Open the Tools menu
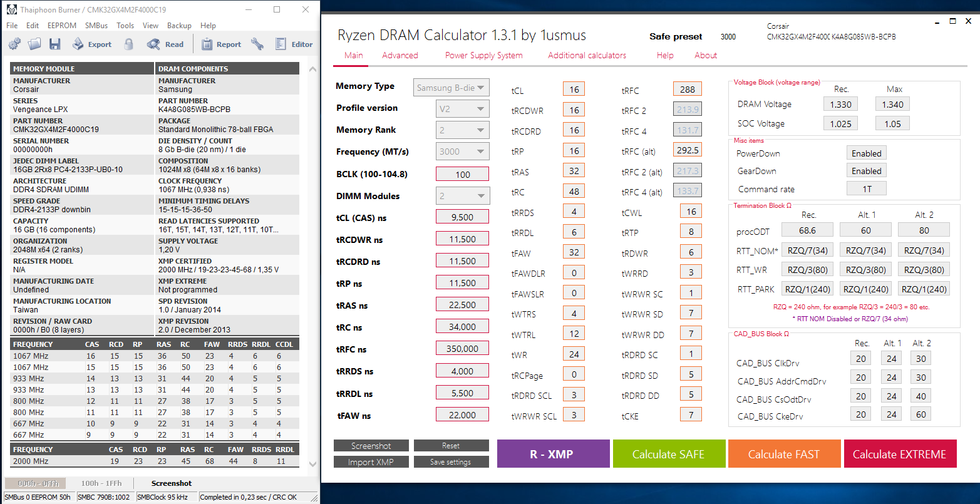Screen dimensions: 980x504 tap(125, 26)
